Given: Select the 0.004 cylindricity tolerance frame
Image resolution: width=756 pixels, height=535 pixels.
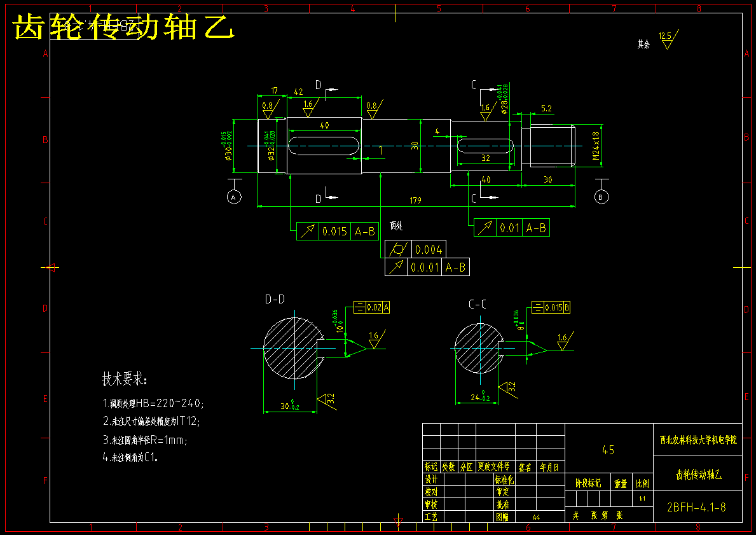Looking at the screenshot, I should [x=416, y=249].
